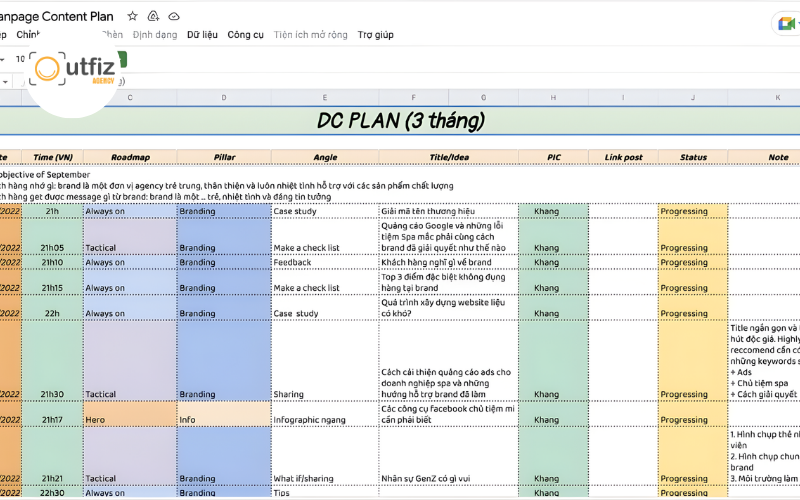Check the cloud saved status icon

pyautogui.click(x=174, y=16)
